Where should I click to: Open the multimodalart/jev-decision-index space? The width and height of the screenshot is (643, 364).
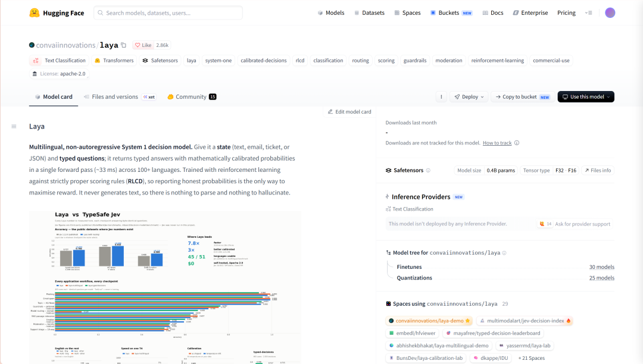[x=525, y=321]
